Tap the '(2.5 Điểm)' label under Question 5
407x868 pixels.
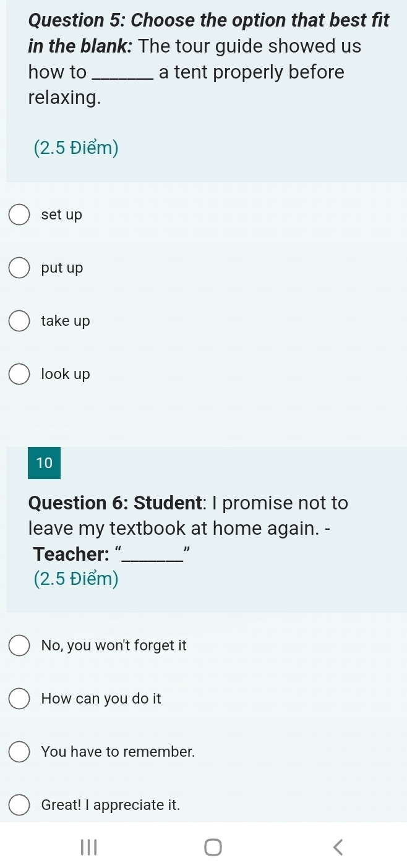74,148
